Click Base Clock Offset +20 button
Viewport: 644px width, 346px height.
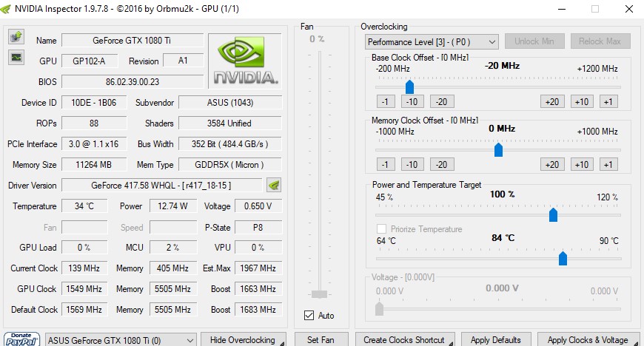552,101
